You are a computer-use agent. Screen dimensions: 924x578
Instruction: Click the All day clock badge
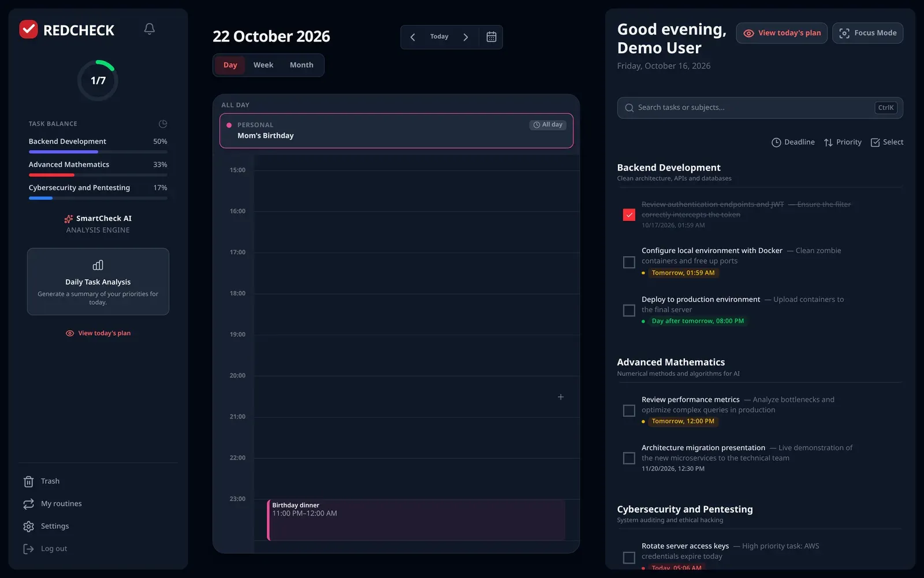click(547, 125)
